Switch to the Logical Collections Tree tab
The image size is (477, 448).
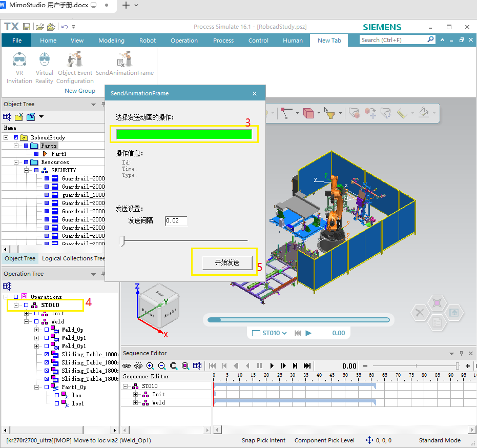point(73,258)
